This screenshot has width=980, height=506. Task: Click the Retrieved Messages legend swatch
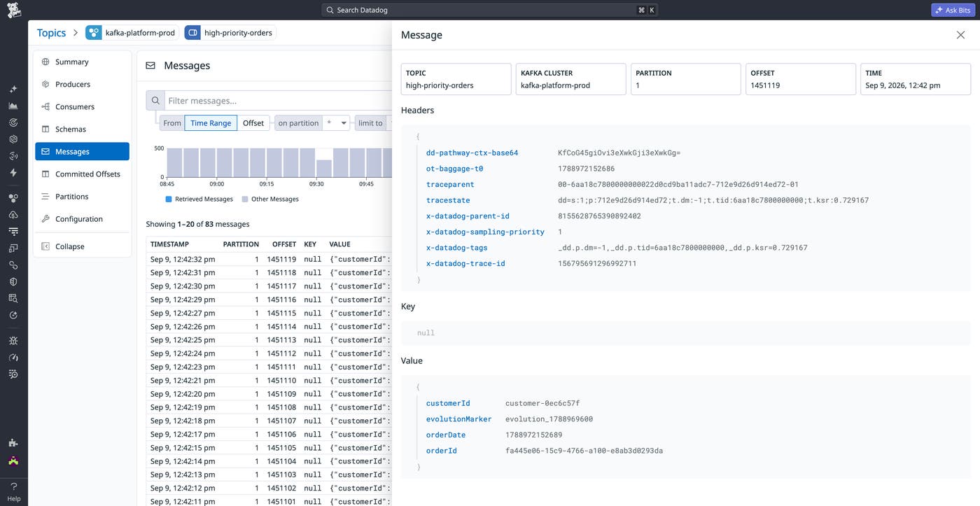pos(169,199)
